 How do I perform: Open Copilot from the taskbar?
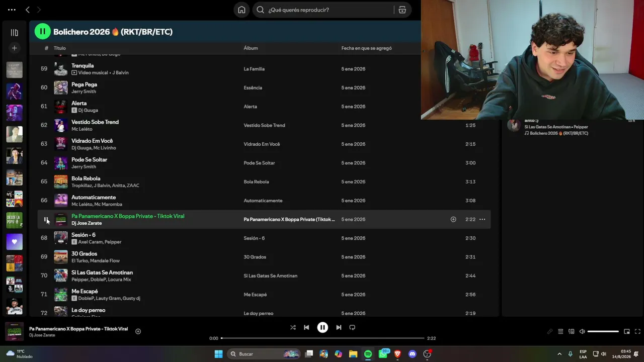[338, 354]
